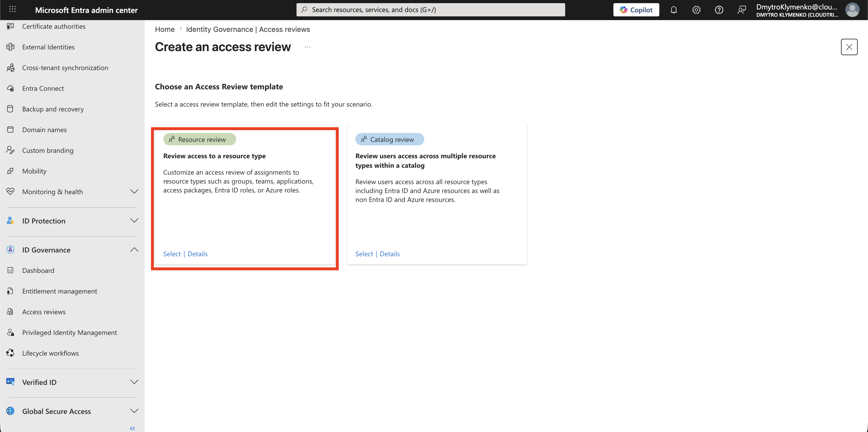Viewport: 868px width, 432px height.
Task: Click the magnifier icon in search bar
Action: coord(304,10)
